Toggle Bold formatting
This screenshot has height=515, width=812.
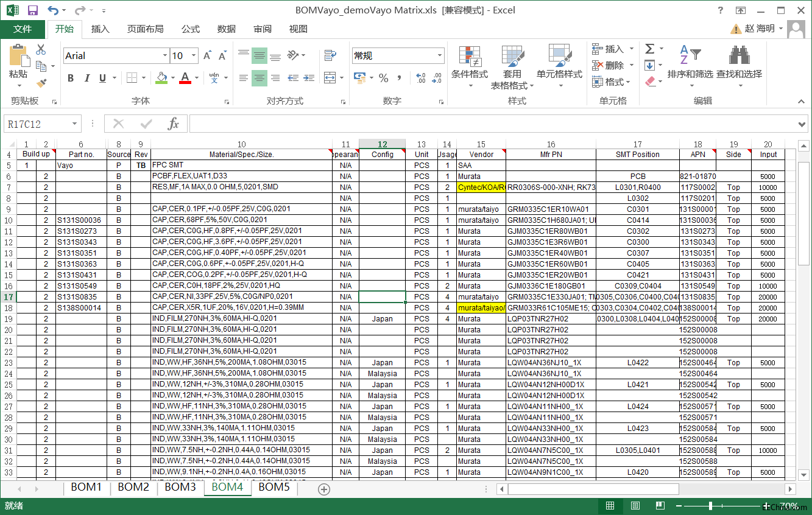point(71,78)
